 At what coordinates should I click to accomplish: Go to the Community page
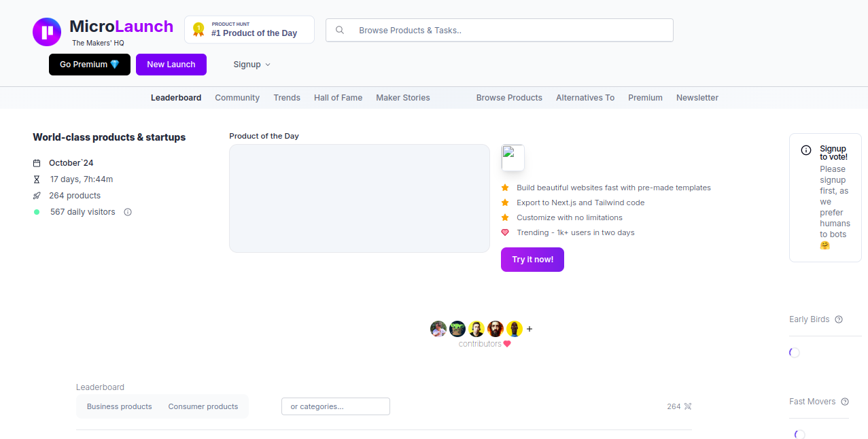(237, 98)
